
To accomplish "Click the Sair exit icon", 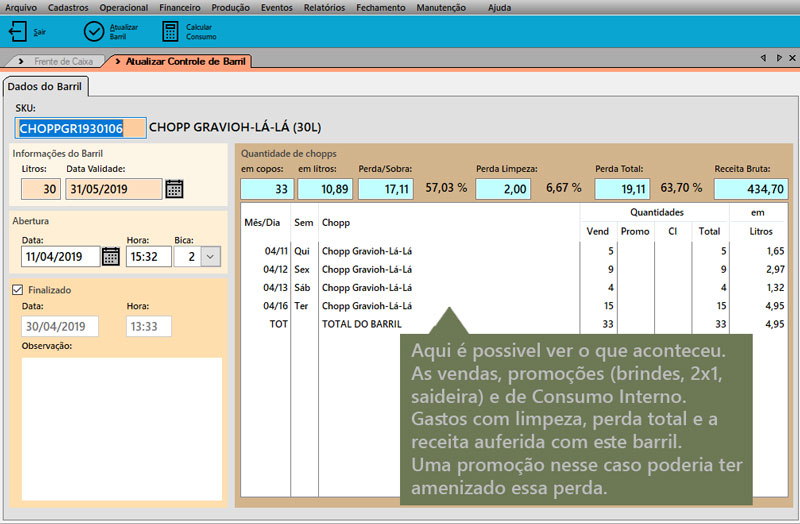I will [x=17, y=32].
